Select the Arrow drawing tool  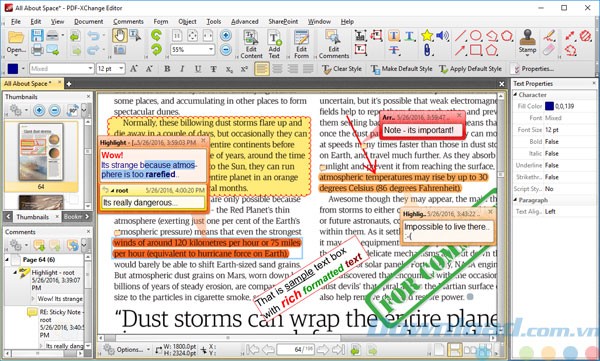click(x=460, y=50)
